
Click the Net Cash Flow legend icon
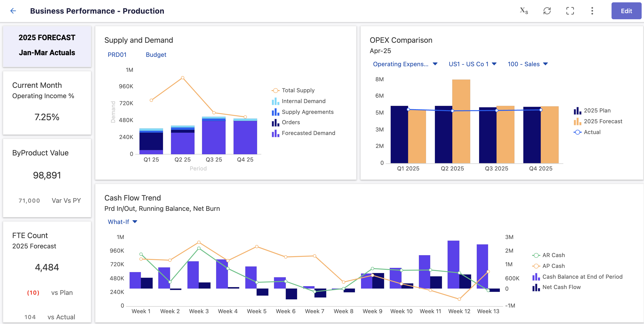pos(536,287)
